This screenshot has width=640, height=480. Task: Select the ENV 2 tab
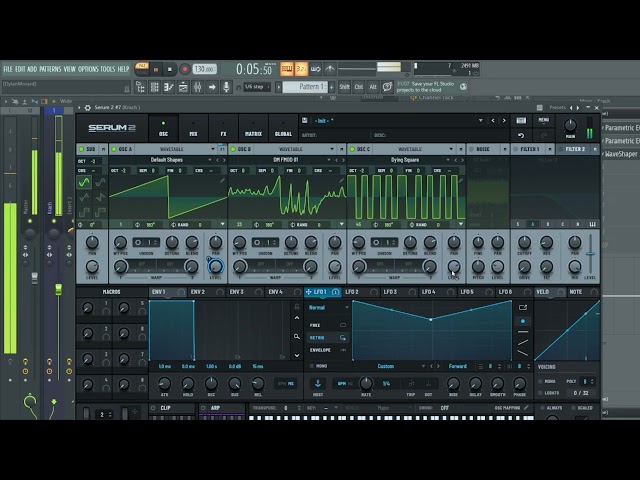pos(207,292)
